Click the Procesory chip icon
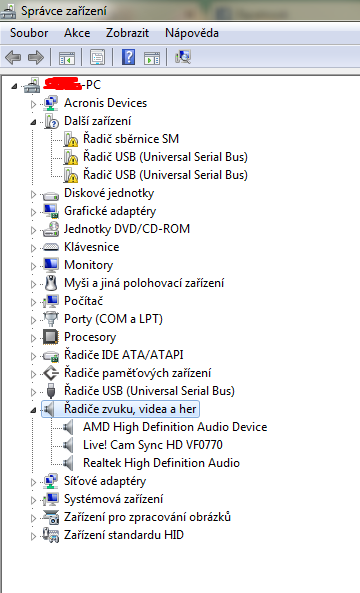360x593 pixels. coord(50,337)
